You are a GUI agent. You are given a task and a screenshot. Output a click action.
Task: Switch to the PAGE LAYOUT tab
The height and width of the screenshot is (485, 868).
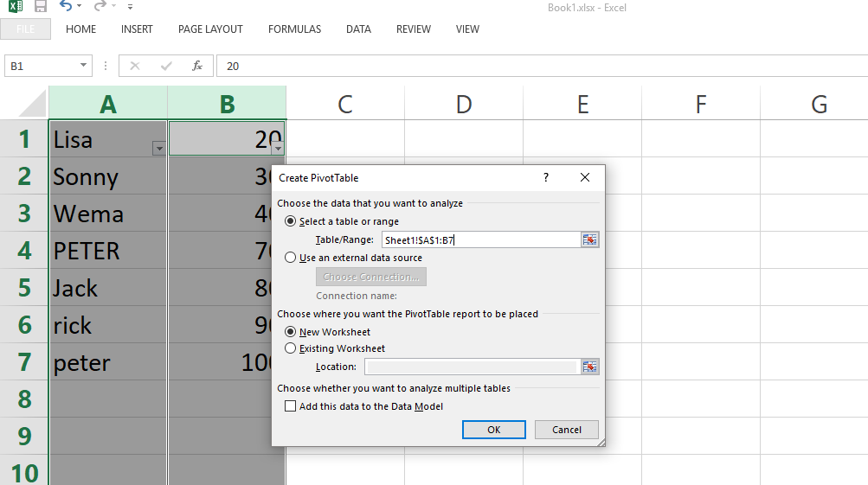point(210,29)
